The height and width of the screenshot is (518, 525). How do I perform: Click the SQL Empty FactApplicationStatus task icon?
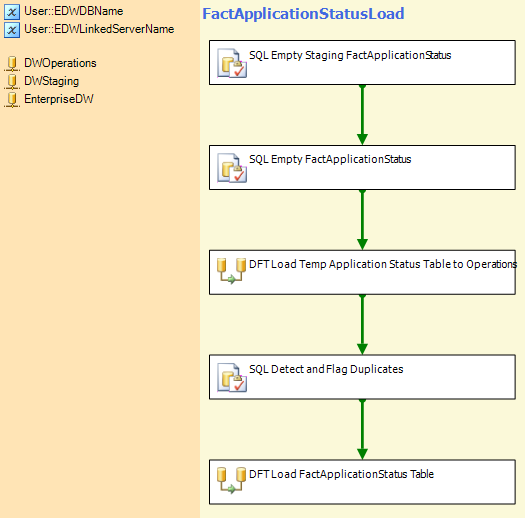pos(232,168)
